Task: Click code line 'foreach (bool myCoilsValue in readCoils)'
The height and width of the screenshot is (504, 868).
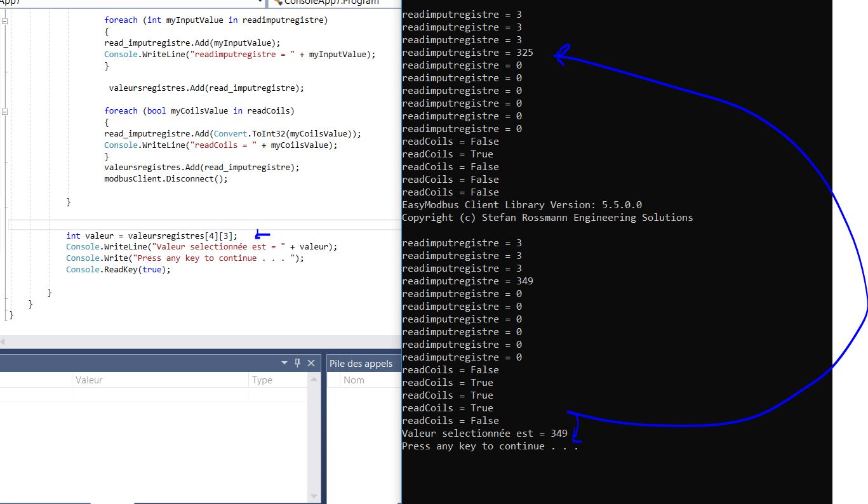Action: point(199,111)
